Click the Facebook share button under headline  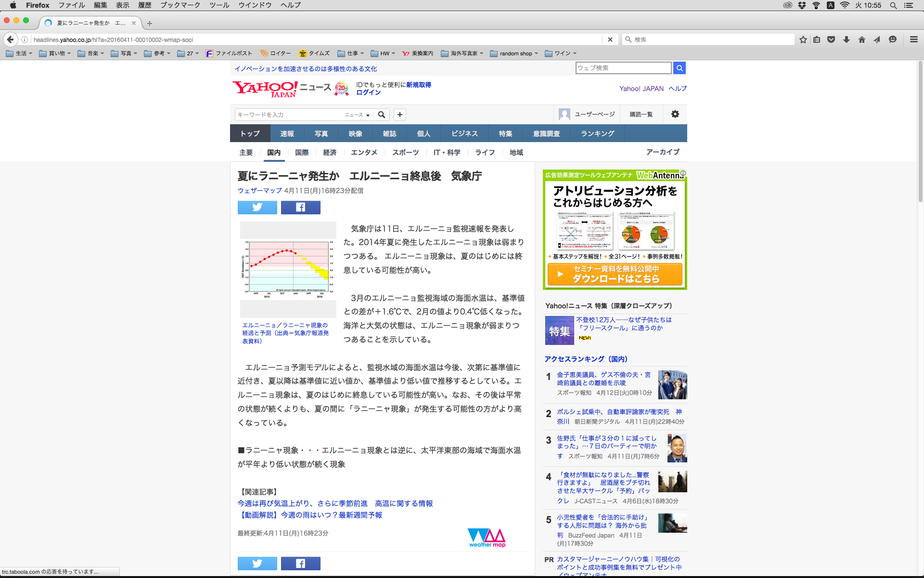300,208
